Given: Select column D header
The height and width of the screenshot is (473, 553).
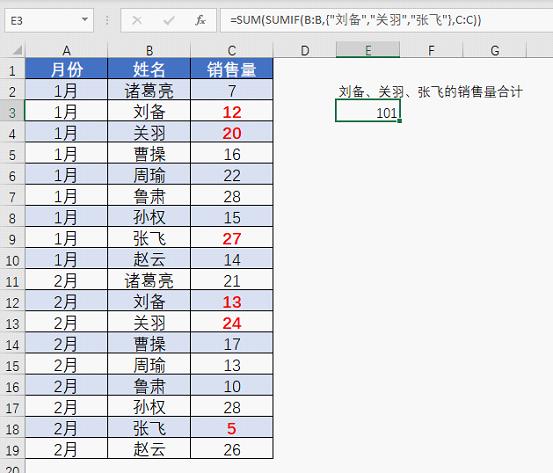Looking at the screenshot, I should click(305, 50).
